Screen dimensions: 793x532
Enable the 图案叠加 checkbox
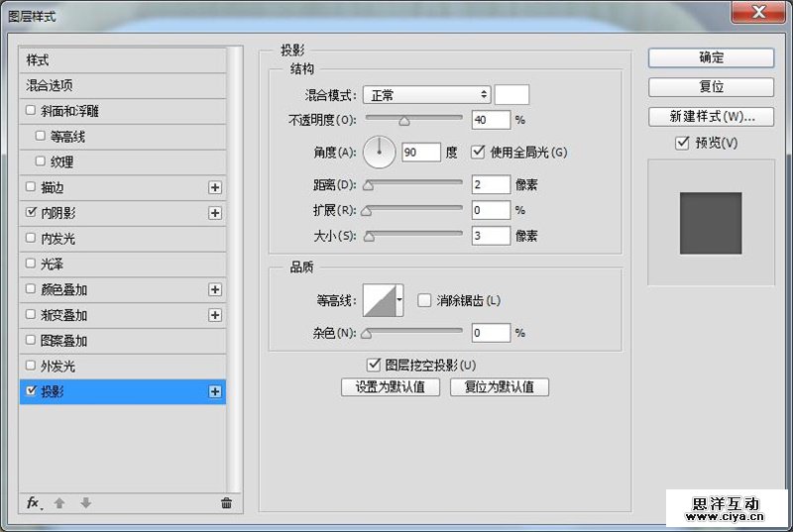tap(31, 340)
